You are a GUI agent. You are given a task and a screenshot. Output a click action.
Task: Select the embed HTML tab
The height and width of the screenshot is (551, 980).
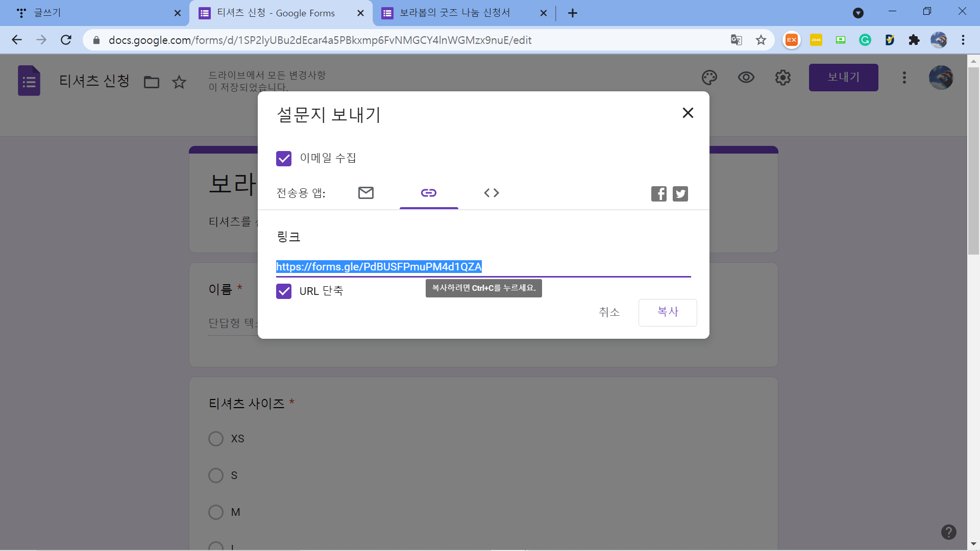[491, 193]
